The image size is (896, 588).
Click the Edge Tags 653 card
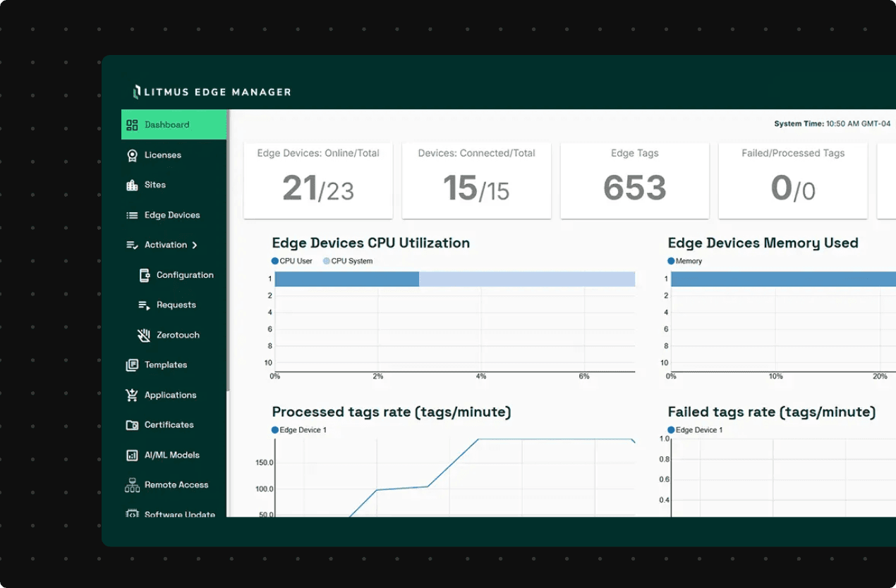tap(634, 180)
